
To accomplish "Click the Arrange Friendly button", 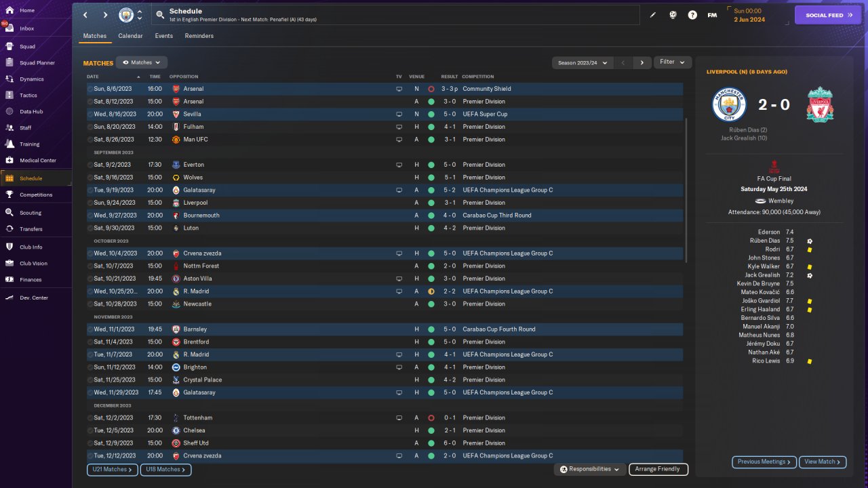I will [x=658, y=469].
